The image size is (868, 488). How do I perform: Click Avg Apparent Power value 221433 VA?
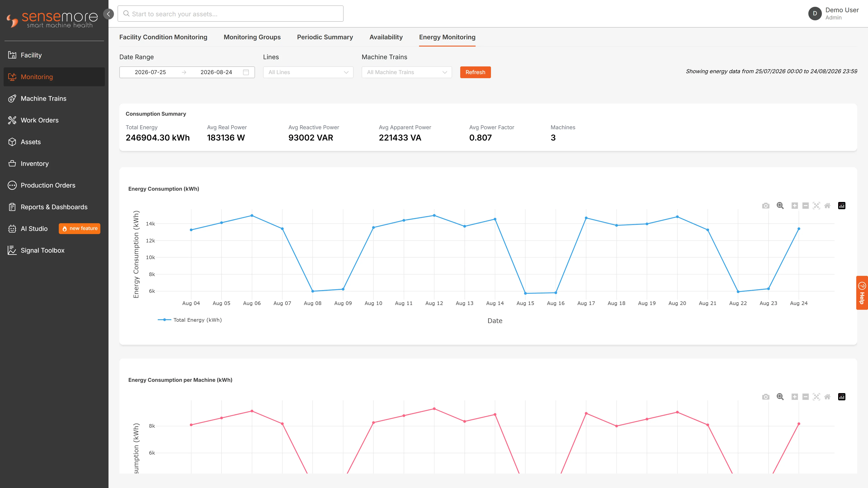(x=400, y=138)
